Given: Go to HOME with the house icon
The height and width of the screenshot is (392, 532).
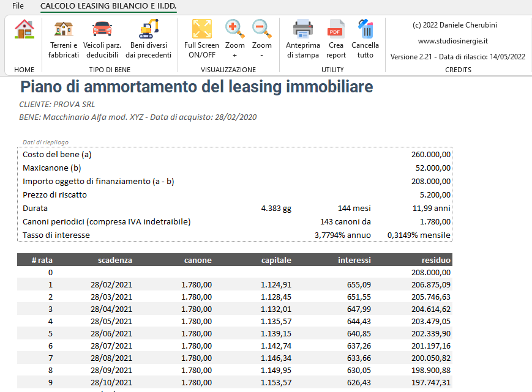Looking at the screenshot, I should click(24, 29).
